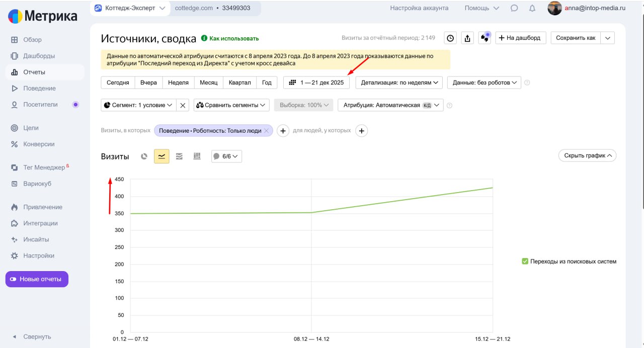This screenshot has height=348, width=644.
Task: Open Атрибуция: Автоматическая dropdown
Action: [x=390, y=105]
